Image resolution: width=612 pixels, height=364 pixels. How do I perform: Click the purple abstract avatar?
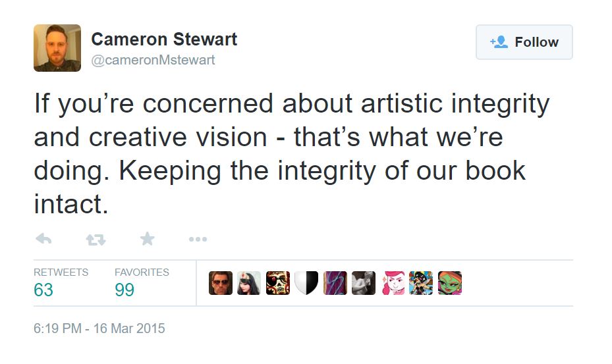335,283
